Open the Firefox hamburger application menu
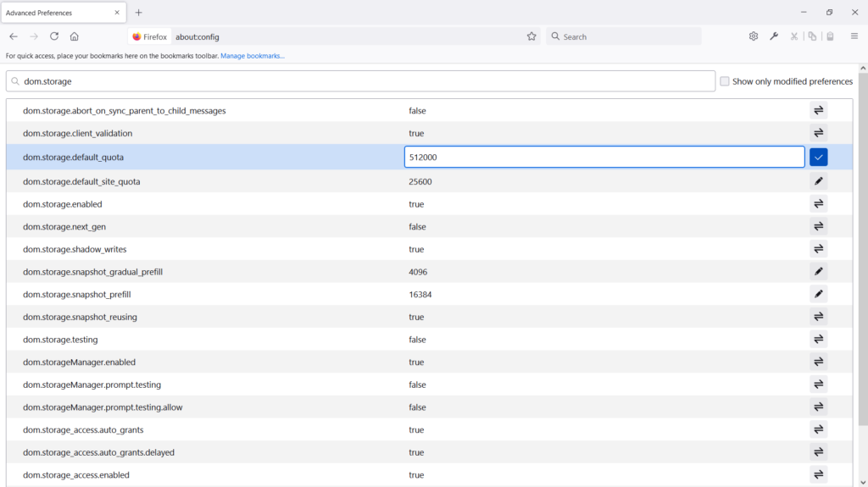Screen dimensions: 868x487 point(854,36)
